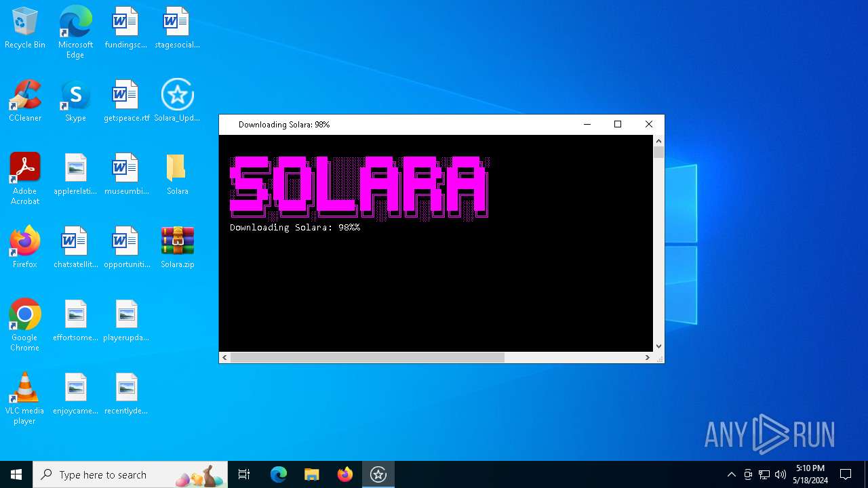
Task: Select the recentlyde... image file icon
Action: tap(127, 394)
